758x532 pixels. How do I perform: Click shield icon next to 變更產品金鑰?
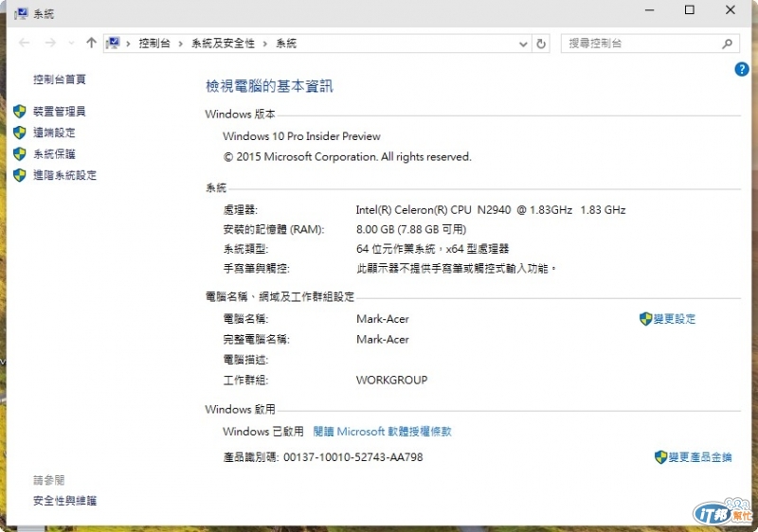[660, 457]
